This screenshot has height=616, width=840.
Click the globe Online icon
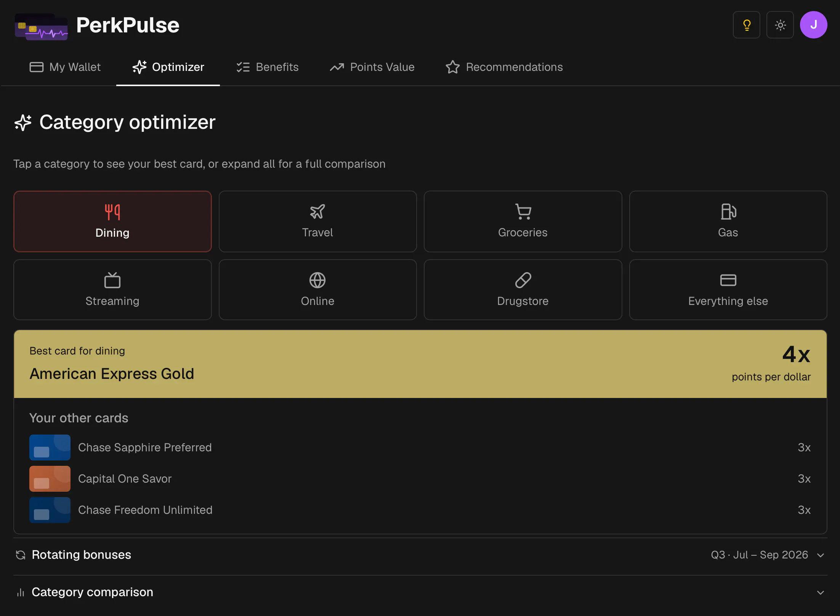(317, 280)
